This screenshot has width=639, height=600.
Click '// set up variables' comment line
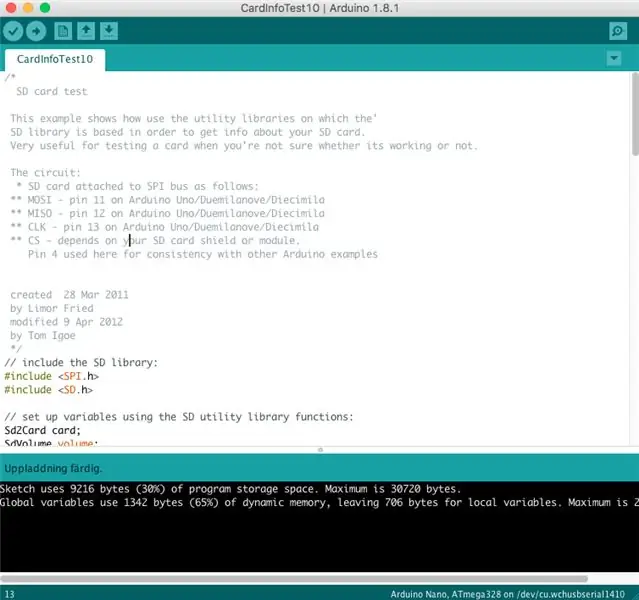click(179, 417)
